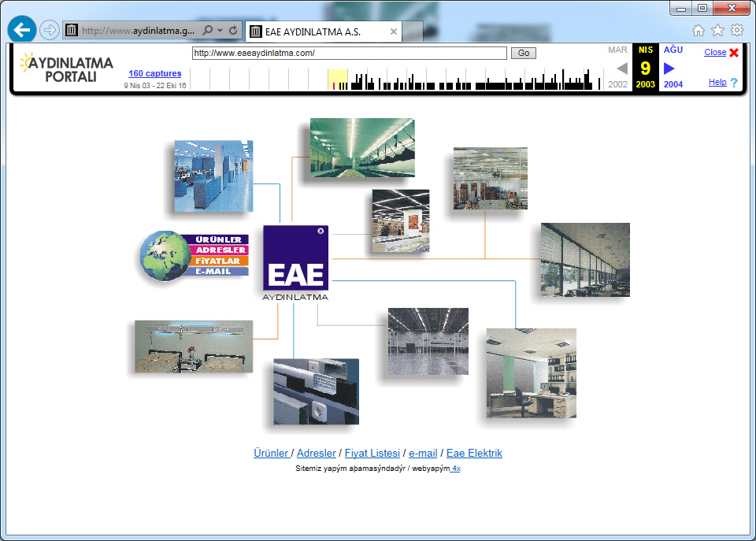Open the Ürünler footer link
The height and width of the screenshot is (541, 756).
click(271, 454)
